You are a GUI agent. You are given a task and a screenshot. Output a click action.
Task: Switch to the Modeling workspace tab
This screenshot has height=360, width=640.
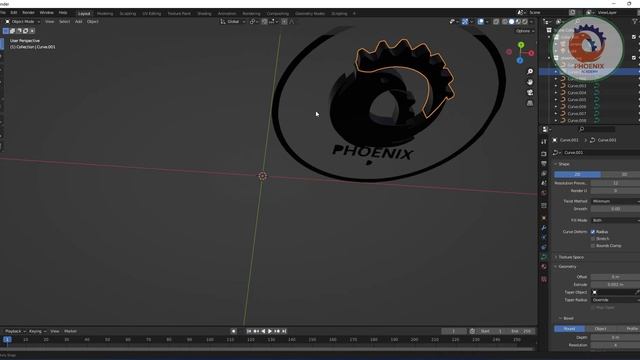click(x=105, y=13)
